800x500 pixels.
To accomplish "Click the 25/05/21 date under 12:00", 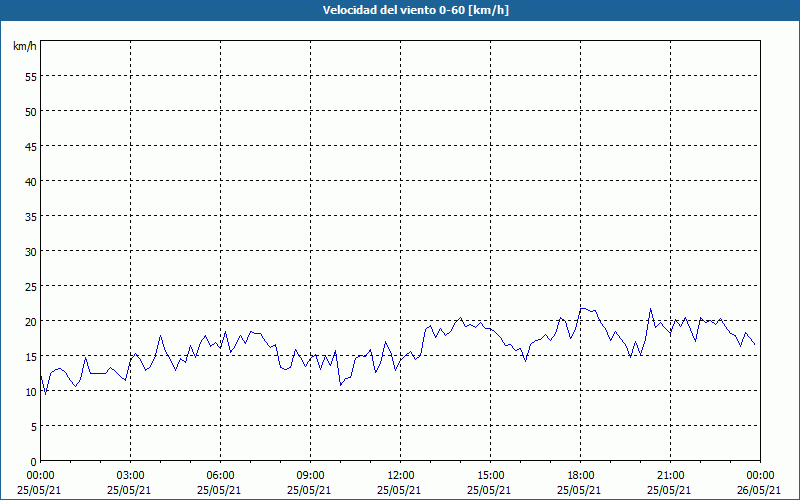I will tap(399, 490).
